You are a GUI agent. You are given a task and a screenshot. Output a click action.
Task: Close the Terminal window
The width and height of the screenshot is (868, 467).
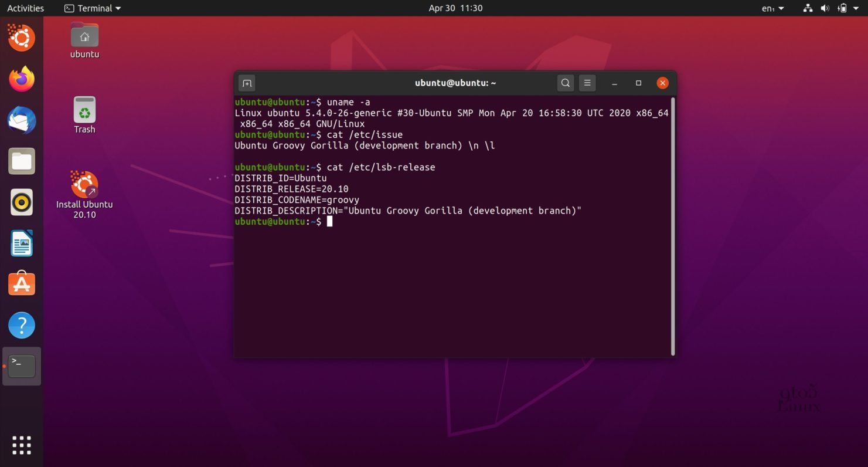[662, 83]
